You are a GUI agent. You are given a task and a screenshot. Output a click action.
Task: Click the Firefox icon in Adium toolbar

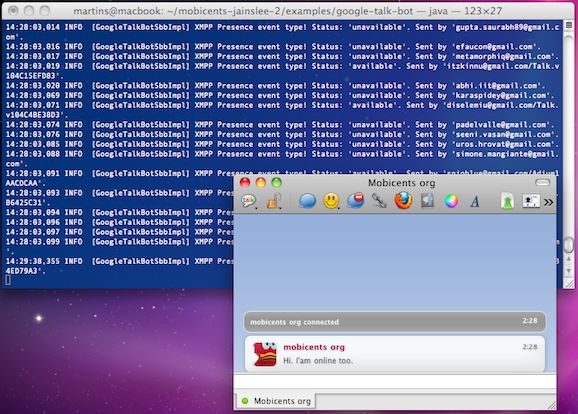403,201
